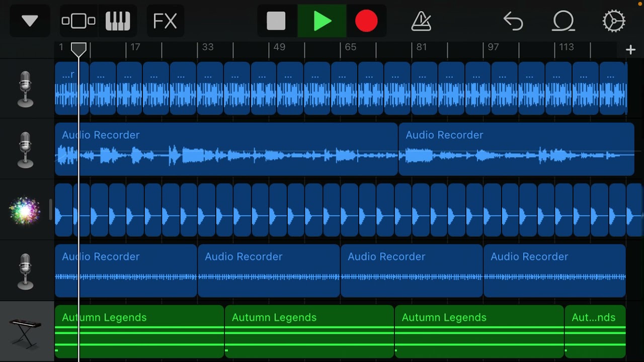
Task: Switch to the track controls view button
Action: (78, 21)
